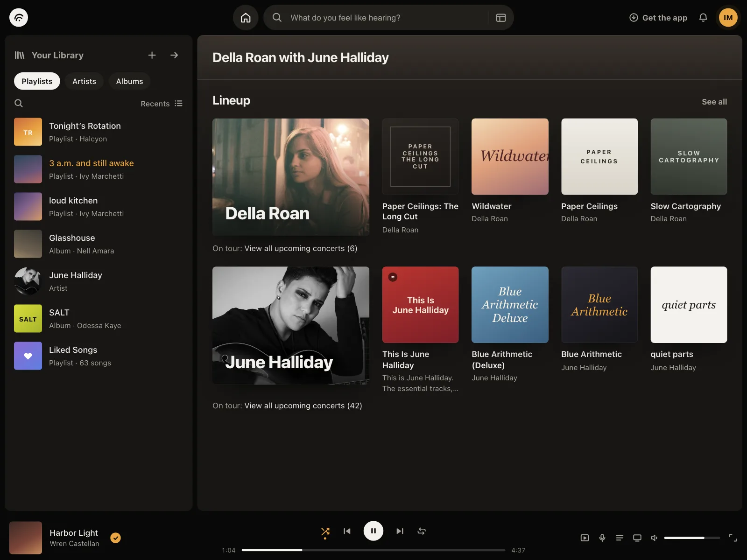Collapse Your Library using the library icon
747x560 pixels.
click(20, 55)
